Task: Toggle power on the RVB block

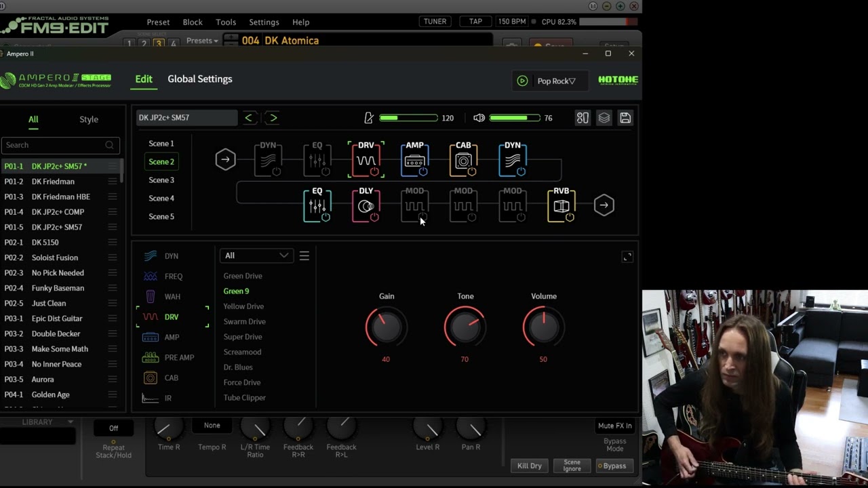Action: [570, 217]
